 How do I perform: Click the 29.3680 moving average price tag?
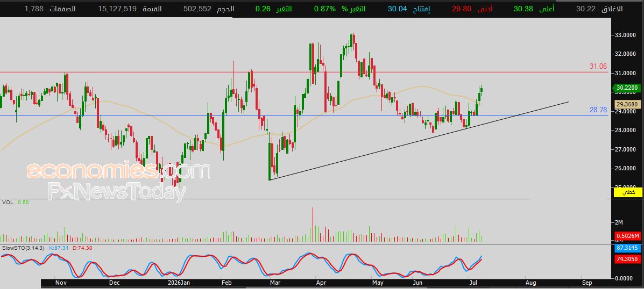[627, 104]
